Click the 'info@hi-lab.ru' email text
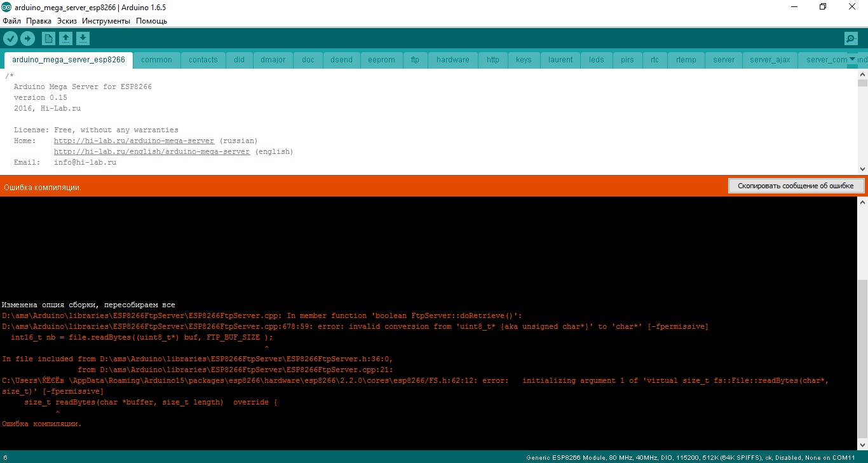 point(85,162)
